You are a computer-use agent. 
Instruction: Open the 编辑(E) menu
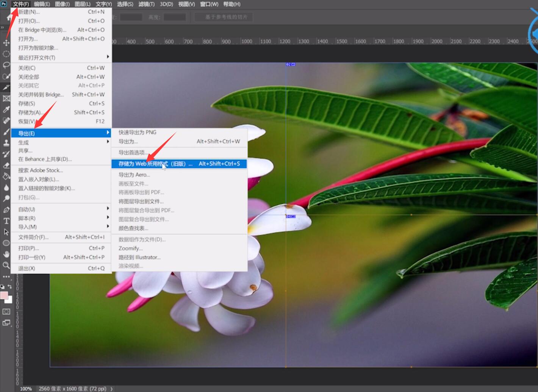click(42, 4)
